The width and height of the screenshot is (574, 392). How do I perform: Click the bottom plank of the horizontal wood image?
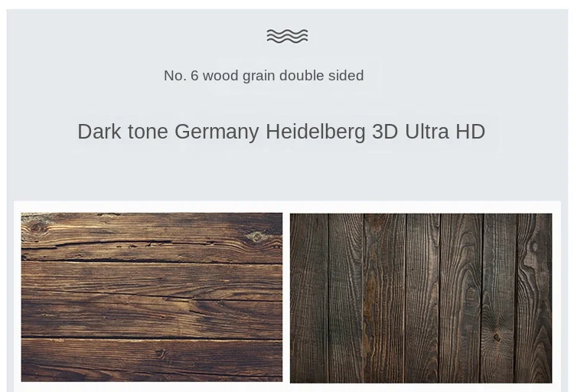[152, 360]
